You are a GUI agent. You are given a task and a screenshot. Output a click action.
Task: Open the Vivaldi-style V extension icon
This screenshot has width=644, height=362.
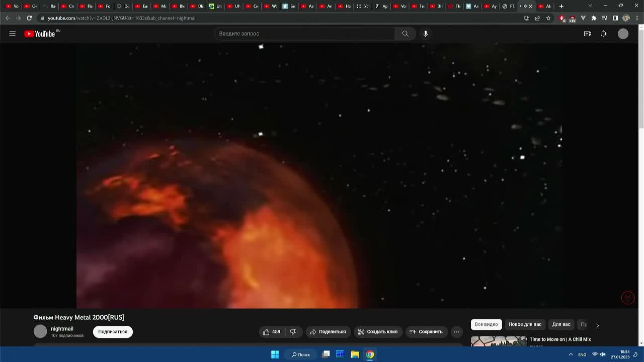click(x=583, y=18)
